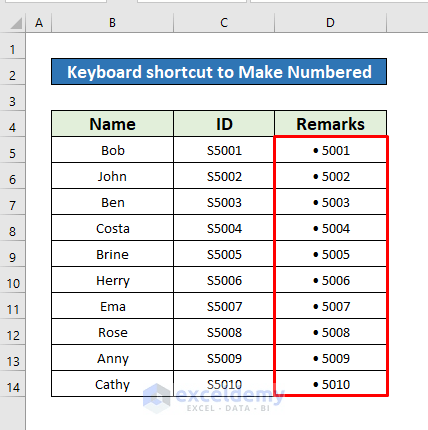This screenshot has width=428, height=430.
Task: Select the cell containing 'Rose'
Action: 113,332
